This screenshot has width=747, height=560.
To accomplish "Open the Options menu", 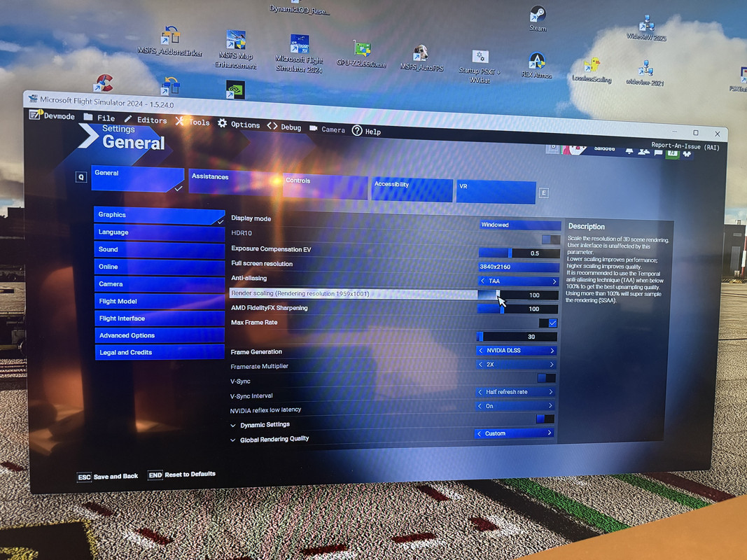I will pos(239,125).
